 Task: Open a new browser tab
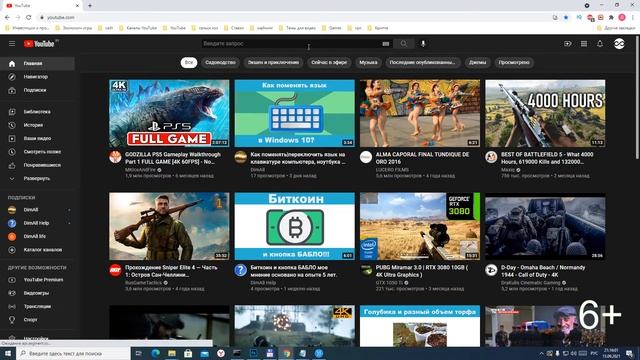[90, 6]
